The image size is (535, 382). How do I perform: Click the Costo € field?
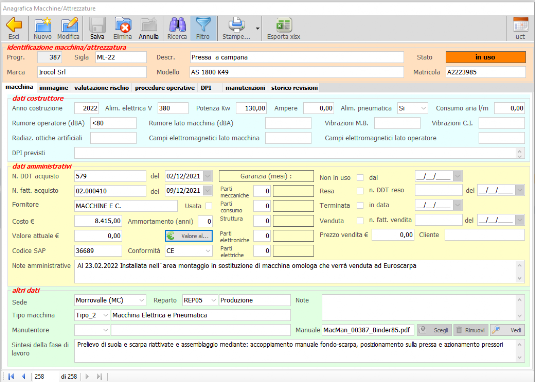pyautogui.click(x=98, y=221)
